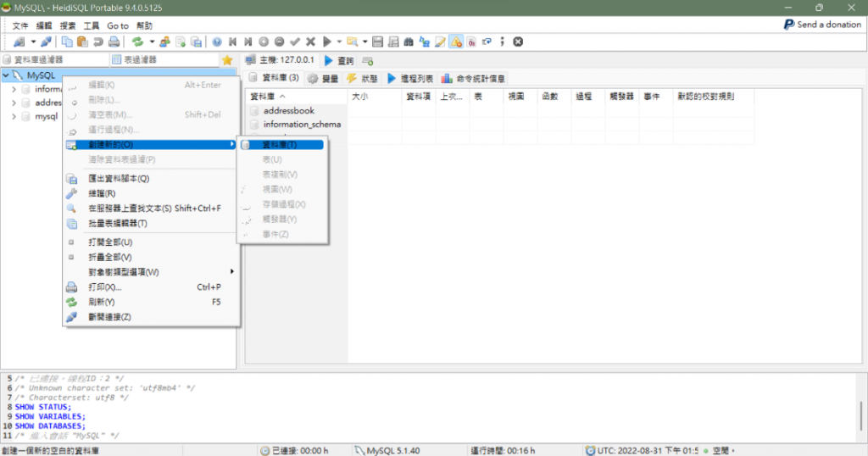Click the Paste clipboard toolbar icon
This screenshot has height=456, width=868.
(82, 42)
